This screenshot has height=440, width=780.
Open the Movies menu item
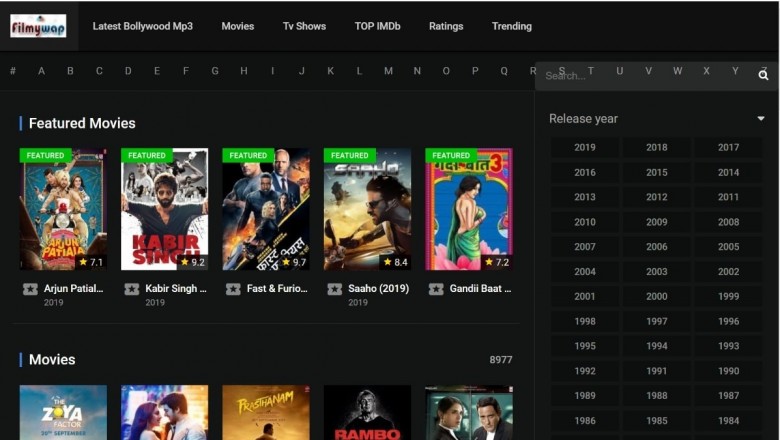point(237,26)
